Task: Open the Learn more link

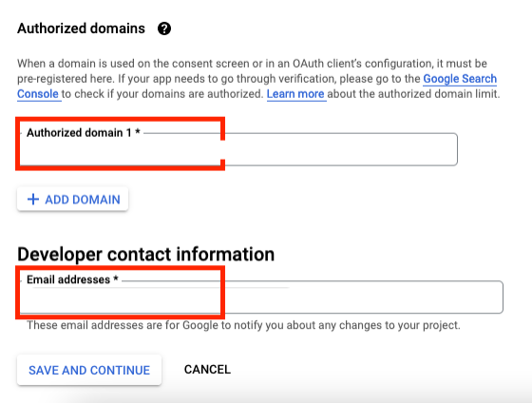Action: [x=295, y=94]
